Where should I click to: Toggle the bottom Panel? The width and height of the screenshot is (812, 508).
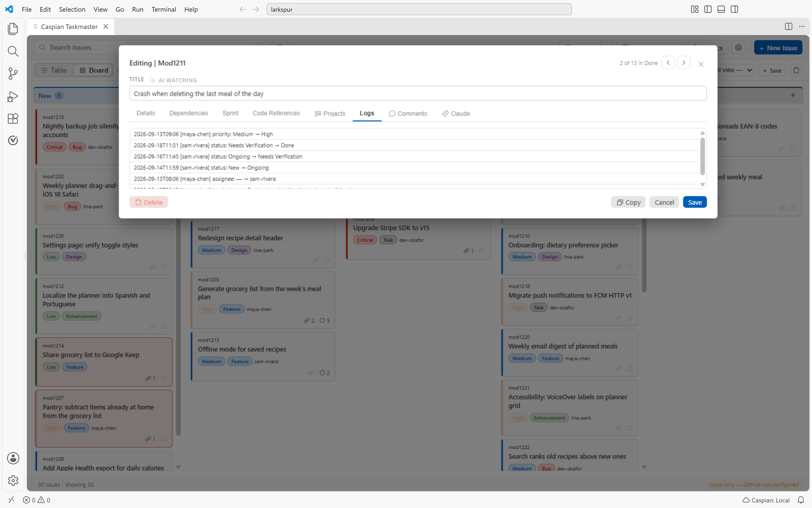coord(721,9)
